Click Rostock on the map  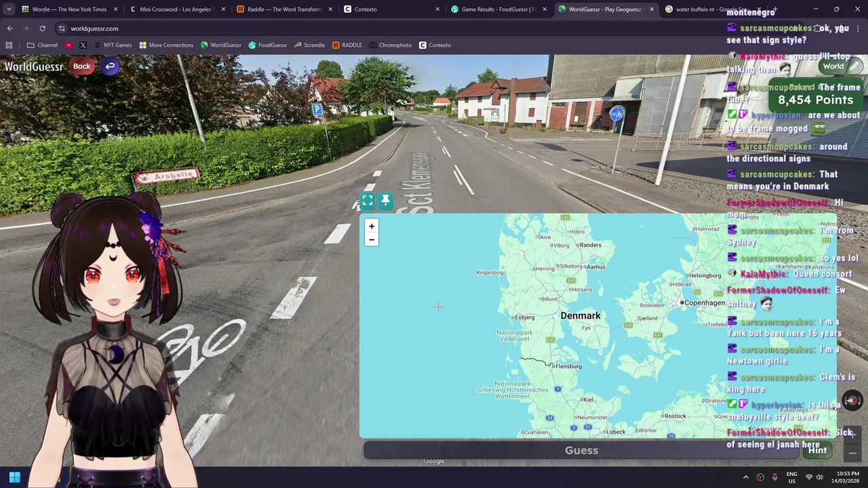click(x=675, y=416)
